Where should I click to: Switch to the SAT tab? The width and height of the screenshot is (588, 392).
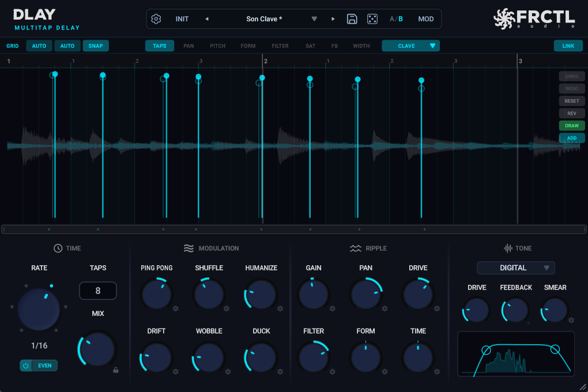pyautogui.click(x=311, y=46)
